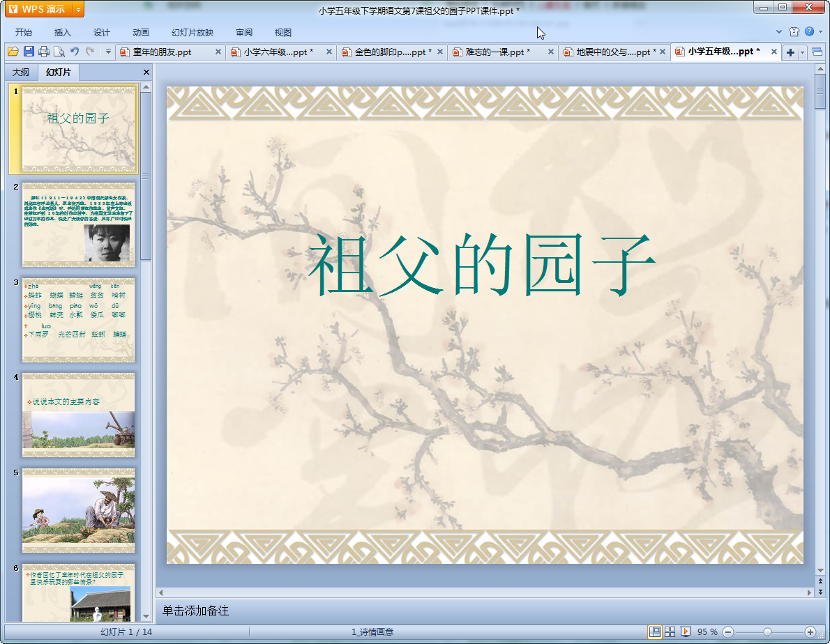Switch to Slide Sorter view icon
The height and width of the screenshot is (644, 830).
click(670, 632)
